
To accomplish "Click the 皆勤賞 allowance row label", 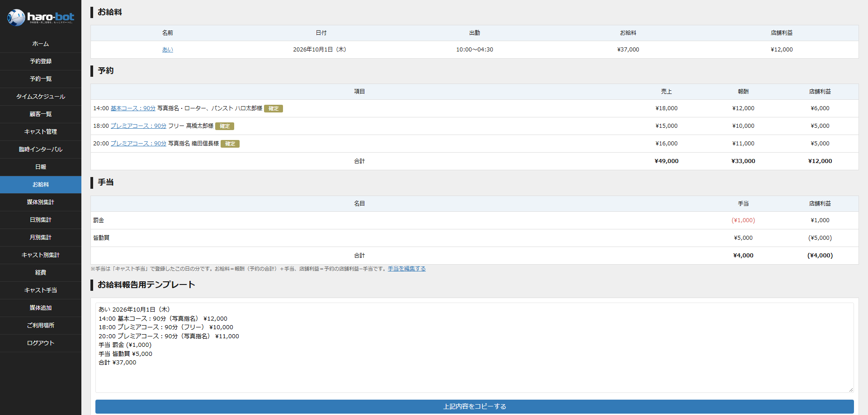I will tap(101, 238).
